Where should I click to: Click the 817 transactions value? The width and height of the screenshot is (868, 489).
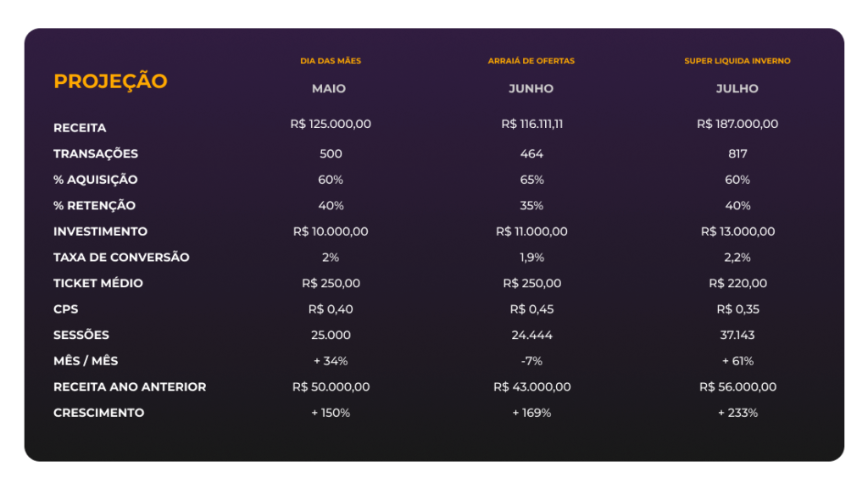[x=737, y=153]
